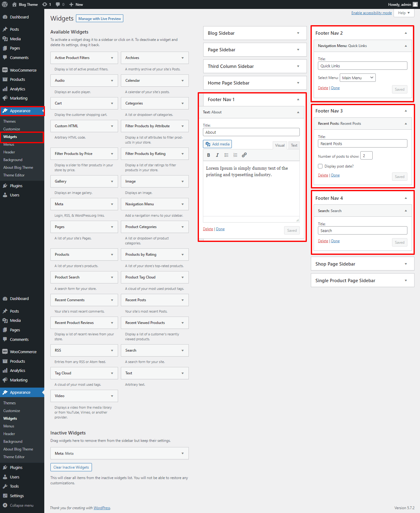Image resolution: width=420 pixels, height=513 pixels.
Task: Switch to the Text editor tab
Action: coord(294,145)
